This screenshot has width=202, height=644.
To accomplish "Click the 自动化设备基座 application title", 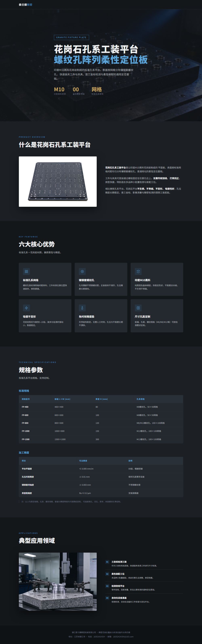I will click(119, 598).
